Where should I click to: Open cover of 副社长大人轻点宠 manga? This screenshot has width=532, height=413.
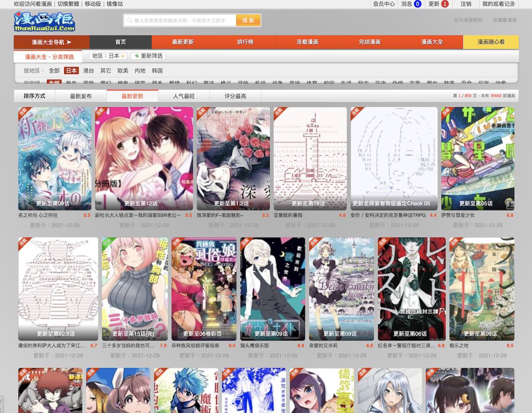point(144,159)
